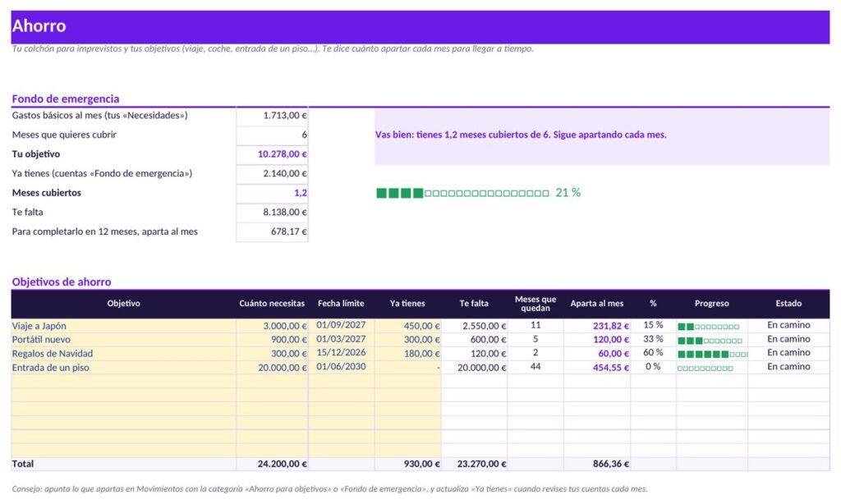Select the Entrada de un piso goal cell
Image resolution: width=841 pixels, height=504 pixels.
123,367
